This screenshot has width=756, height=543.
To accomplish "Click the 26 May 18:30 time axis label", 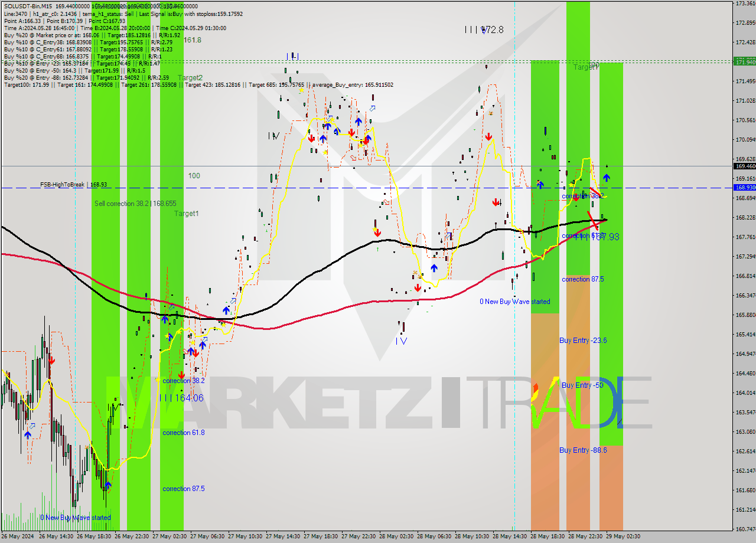I will coord(94,537).
